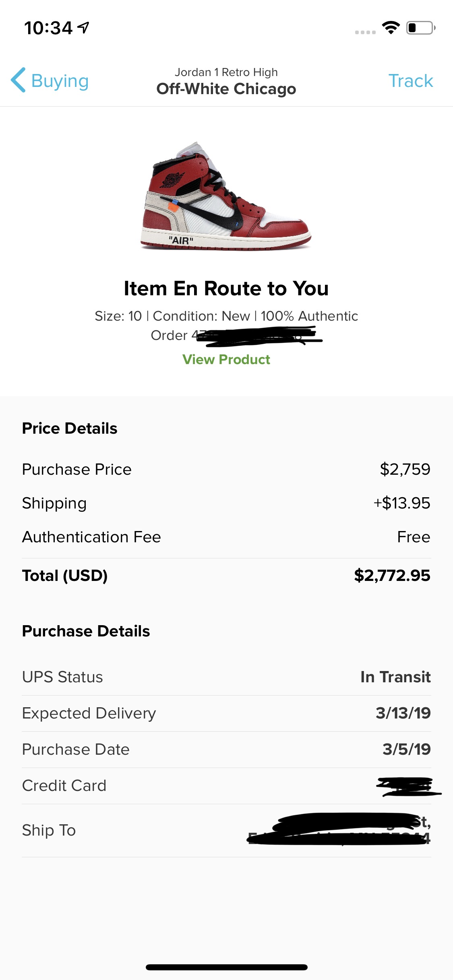Tap the Off-White Chicago page title
Image resolution: width=453 pixels, height=980 pixels.
[x=226, y=89]
